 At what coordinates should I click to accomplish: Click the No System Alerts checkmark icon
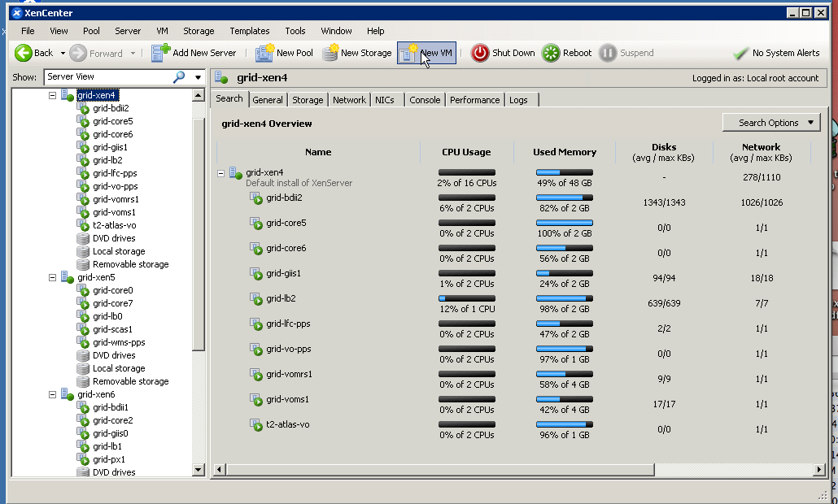click(740, 53)
